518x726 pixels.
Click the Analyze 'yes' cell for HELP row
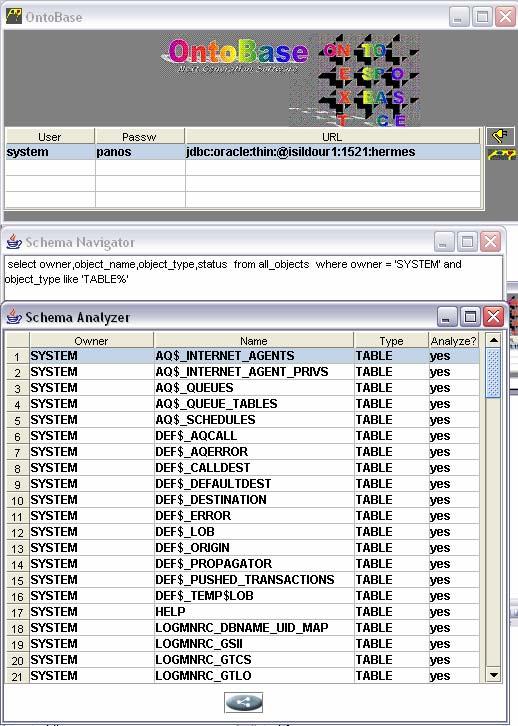tap(454, 612)
